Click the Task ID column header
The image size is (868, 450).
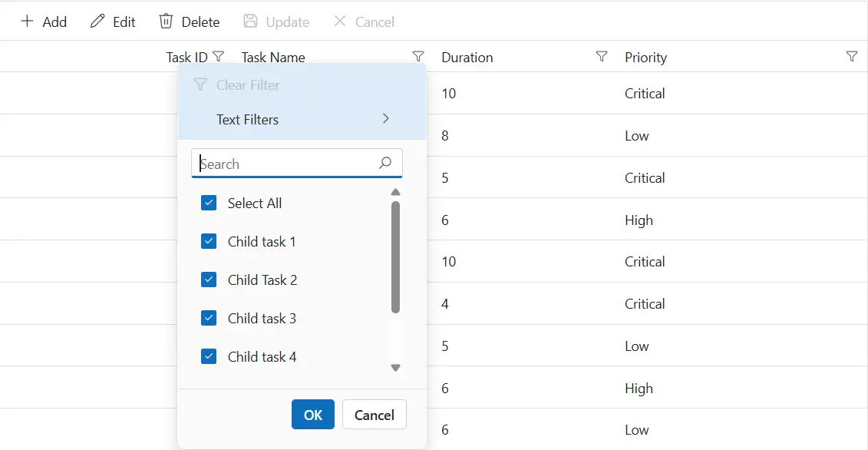tap(187, 57)
